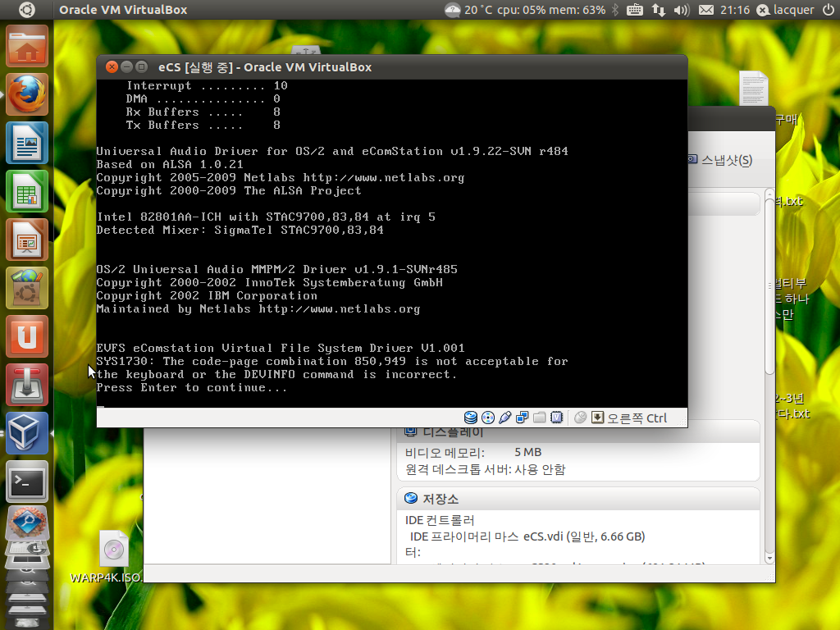Click the 비디오 메모리: 5 MB line
840x630 pixels.
pos(473,452)
